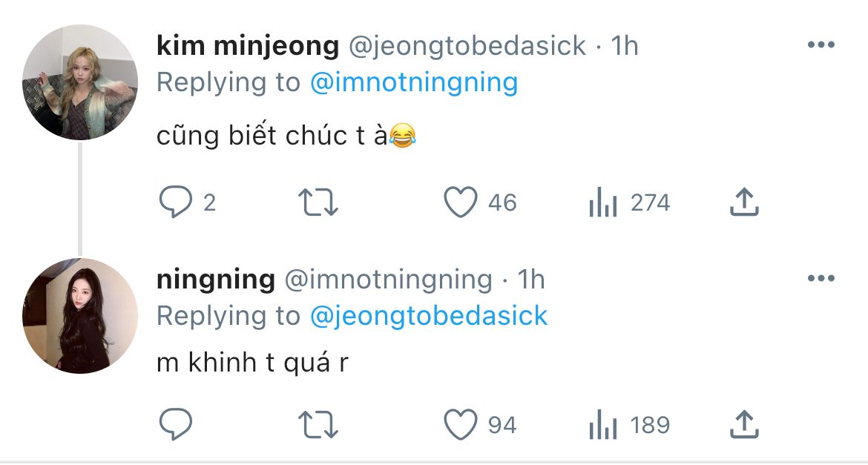This screenshot has width=868, height=465.
Task: Open ningning's profile picture
Action: (80, 316)
